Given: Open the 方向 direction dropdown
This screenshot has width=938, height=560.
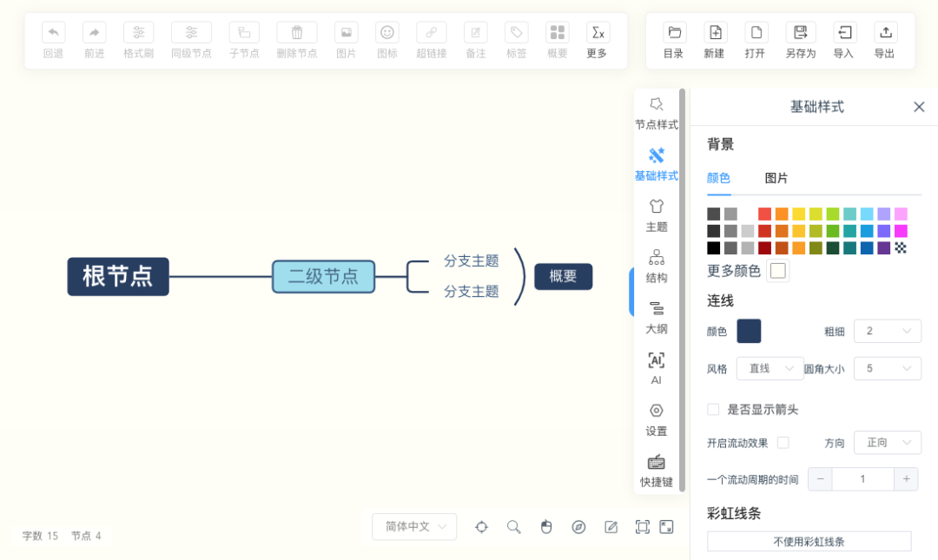Looking at the screenshot, I should (x=887, y=442).
